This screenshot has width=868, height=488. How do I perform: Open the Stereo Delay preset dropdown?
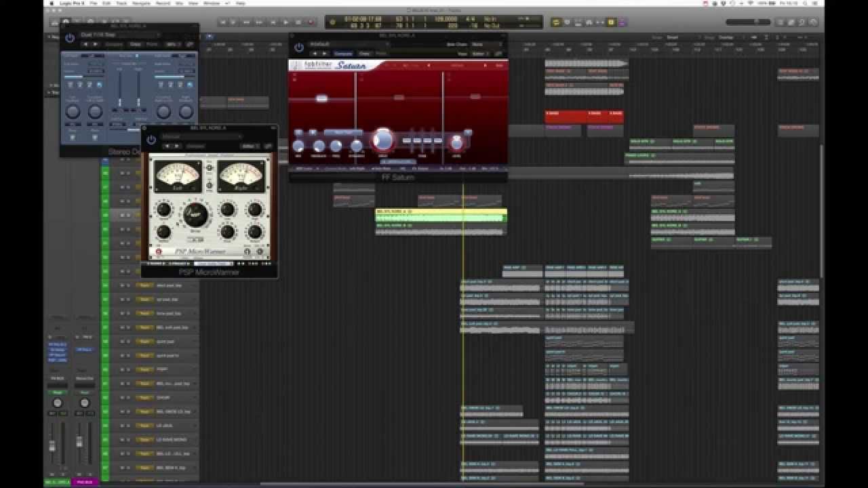[120, 35]
